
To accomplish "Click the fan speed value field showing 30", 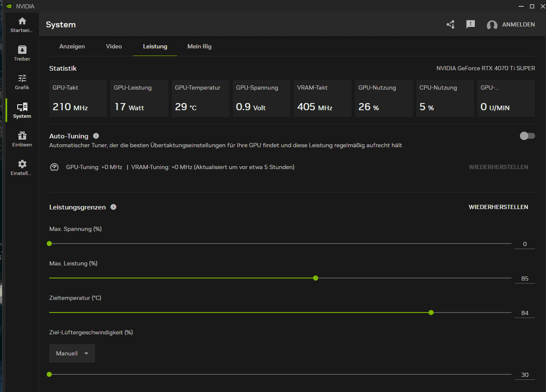I will (525, 375).
